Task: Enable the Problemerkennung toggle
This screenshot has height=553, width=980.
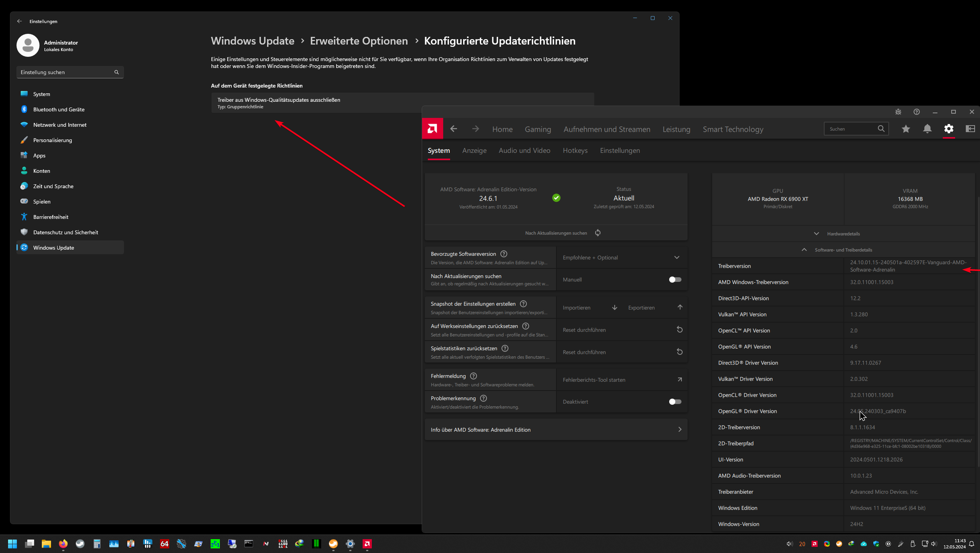Action: coord(675,402)
